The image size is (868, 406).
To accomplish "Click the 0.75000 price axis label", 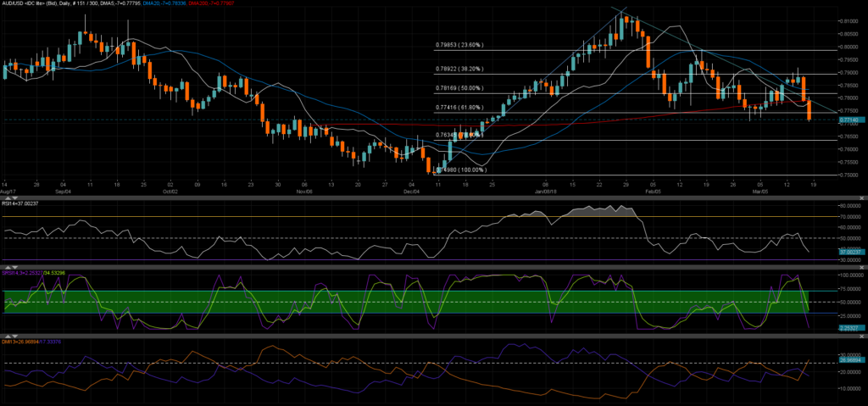I will coord(849,175).
